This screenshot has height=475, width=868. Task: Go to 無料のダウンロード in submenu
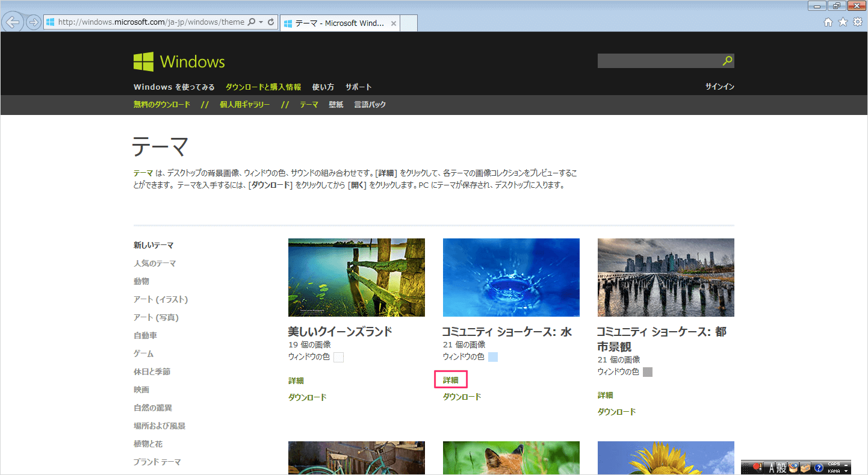pyautogui.click(x=162, y=105)
